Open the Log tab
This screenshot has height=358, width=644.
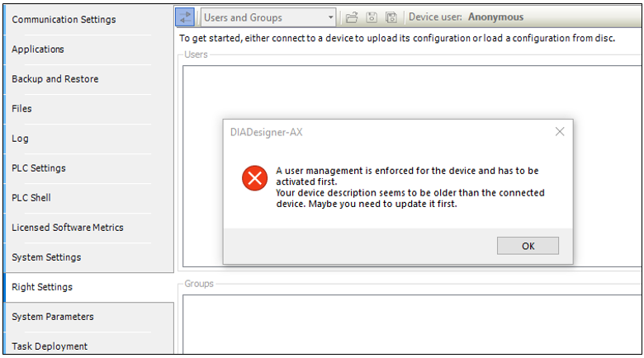coord(20,138)
